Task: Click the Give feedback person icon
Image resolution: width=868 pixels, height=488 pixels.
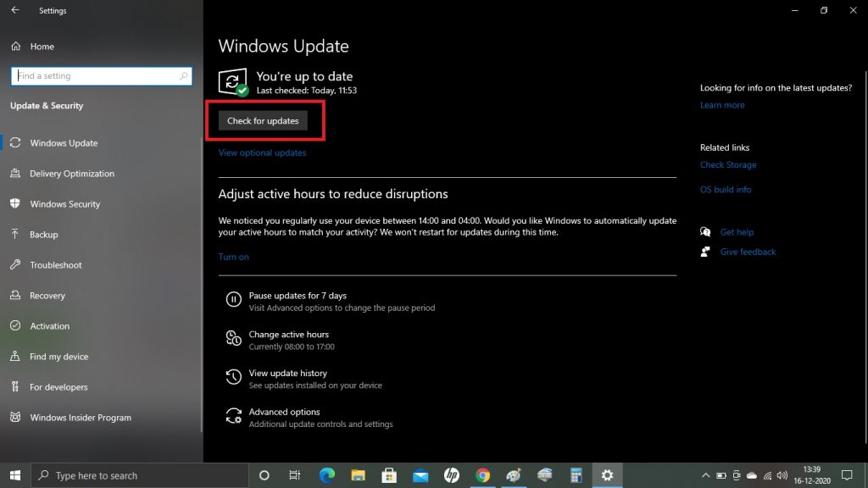Action: pyautogui.click(x=705, y=252)
